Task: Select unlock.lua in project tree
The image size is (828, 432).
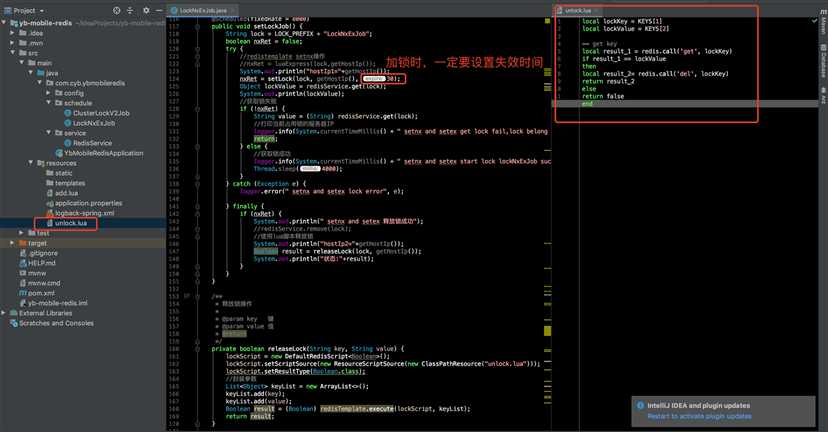Action: tap(71, 223)
